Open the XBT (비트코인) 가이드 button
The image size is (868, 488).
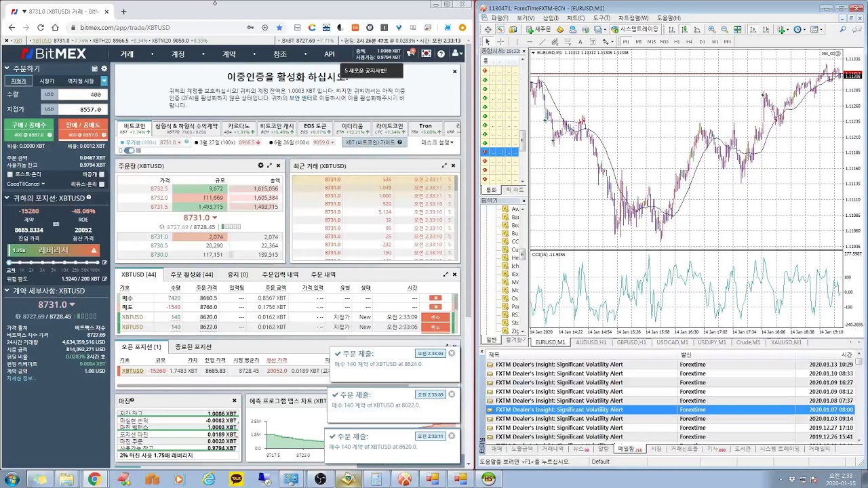(374, 142)
